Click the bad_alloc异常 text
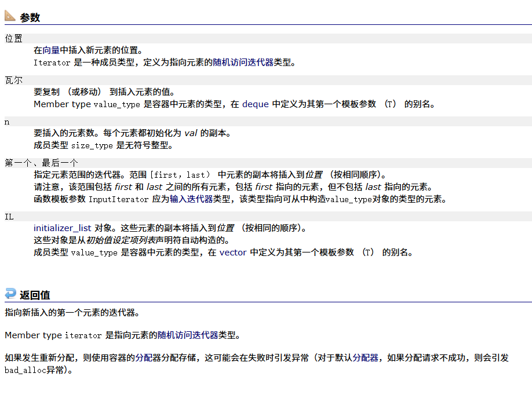The height and width of the screenshot is (395, 532). pos(38,370)
